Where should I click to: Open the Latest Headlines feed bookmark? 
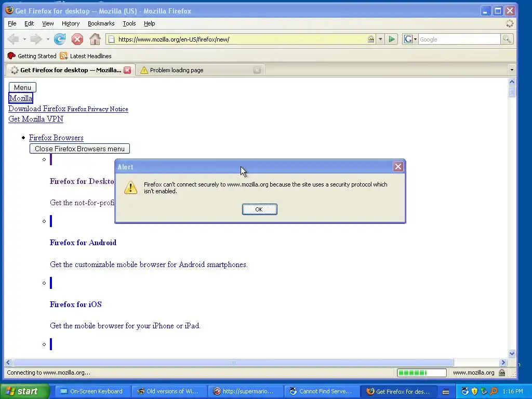(85, 56)
